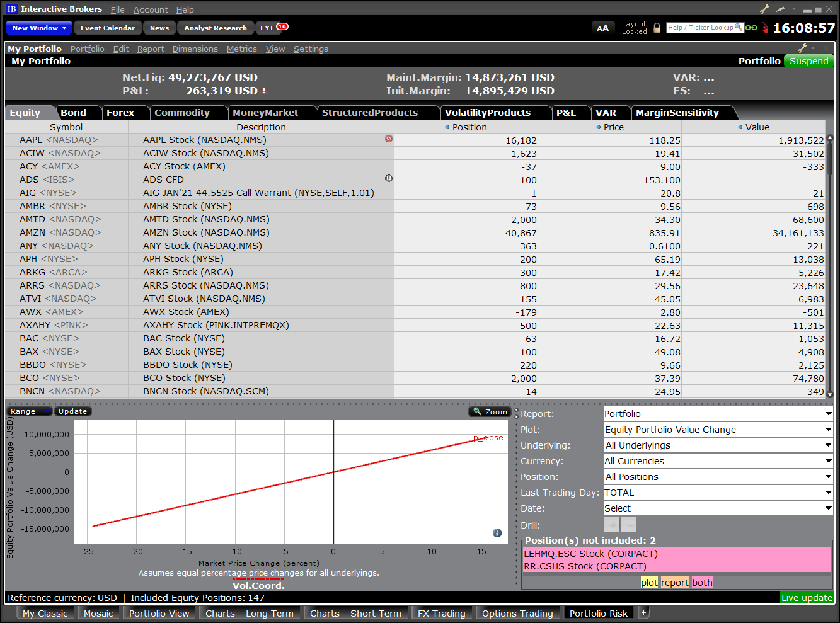
Task: Click the clock icon on ADS CFD row
Action: [x=389, y=178]
